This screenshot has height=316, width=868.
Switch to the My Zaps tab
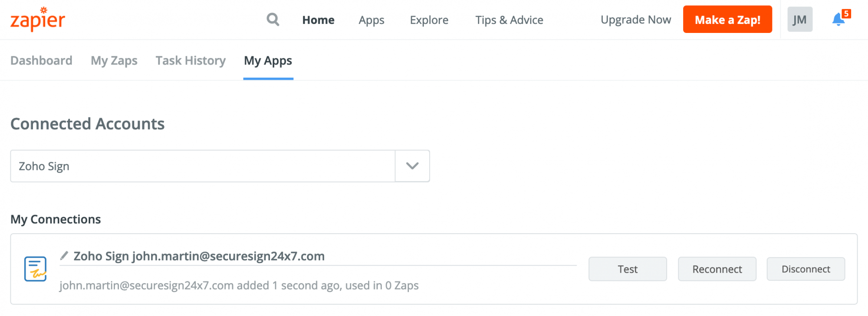114,60
